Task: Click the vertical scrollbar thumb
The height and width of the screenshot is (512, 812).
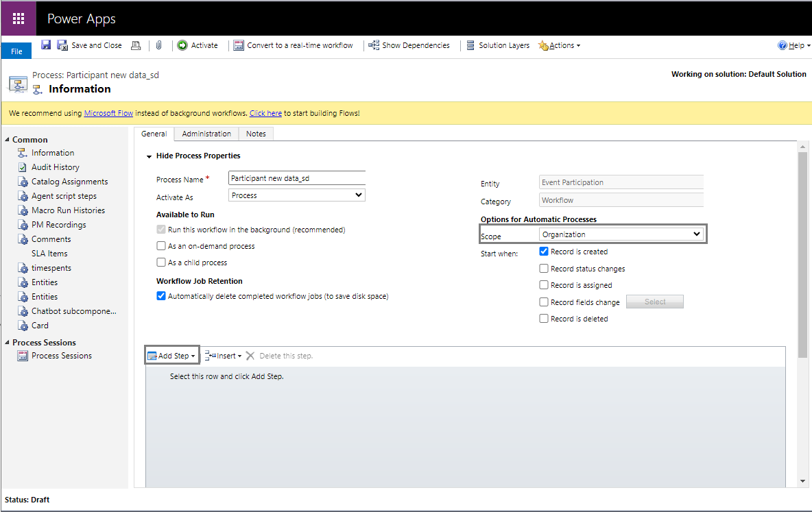Action: pyautogui.click(x=802, y=255)
